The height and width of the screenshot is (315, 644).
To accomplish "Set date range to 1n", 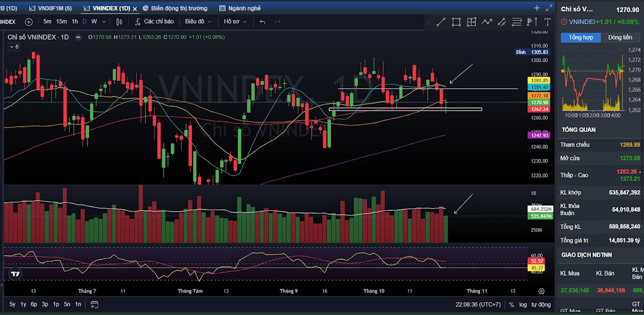I will pos(78,304).
